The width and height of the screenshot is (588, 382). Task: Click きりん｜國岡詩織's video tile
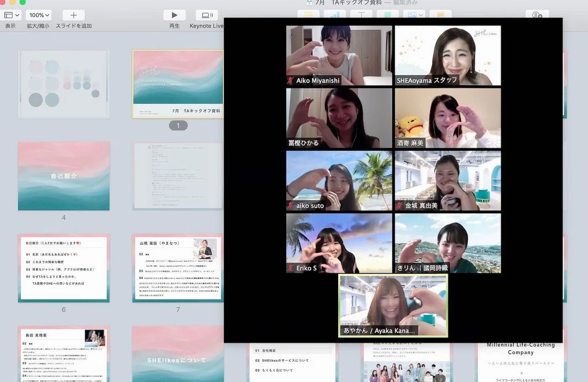[448, 243]
